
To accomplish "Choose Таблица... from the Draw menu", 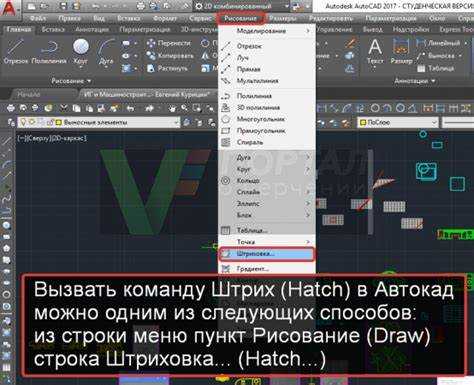I will click(267, 230).
